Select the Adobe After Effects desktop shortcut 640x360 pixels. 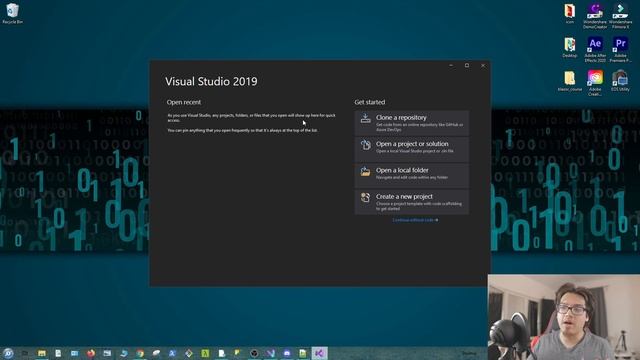point(595,49)
